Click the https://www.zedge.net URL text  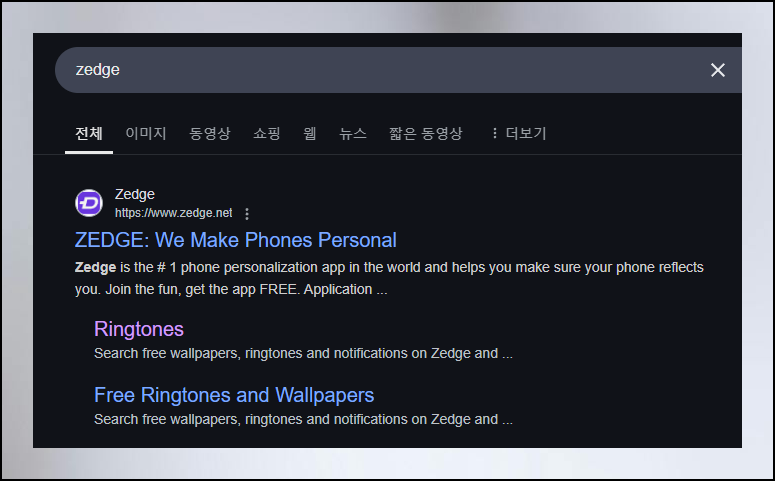[x=173, y=213]
